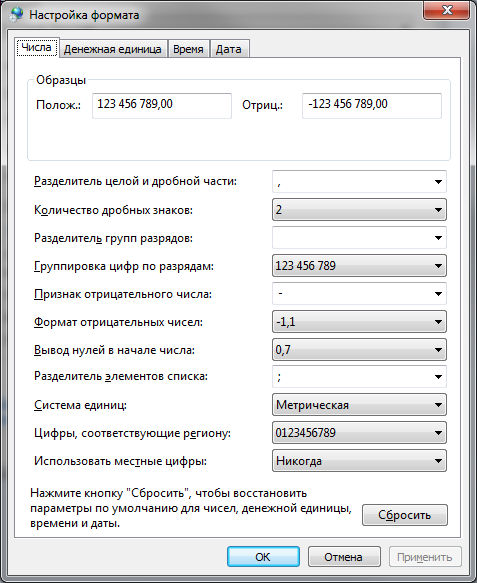Click the Сбросить button
The image size is (477, 583).
click(405, 515)
